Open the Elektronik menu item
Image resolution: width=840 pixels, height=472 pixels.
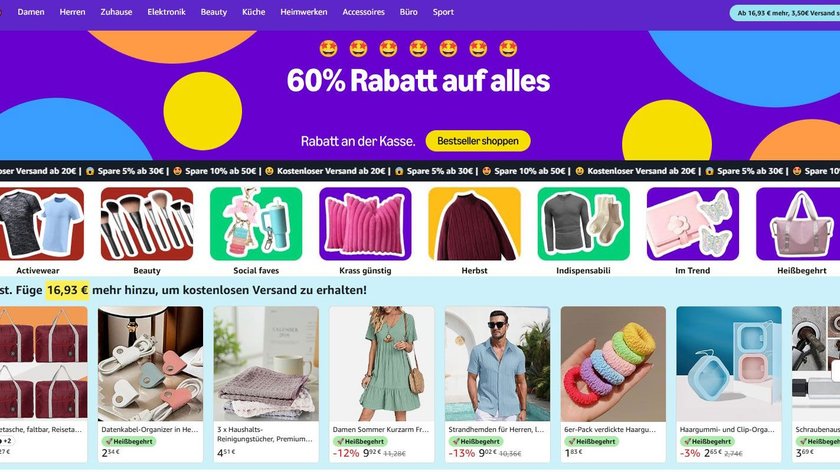point(167,12)
